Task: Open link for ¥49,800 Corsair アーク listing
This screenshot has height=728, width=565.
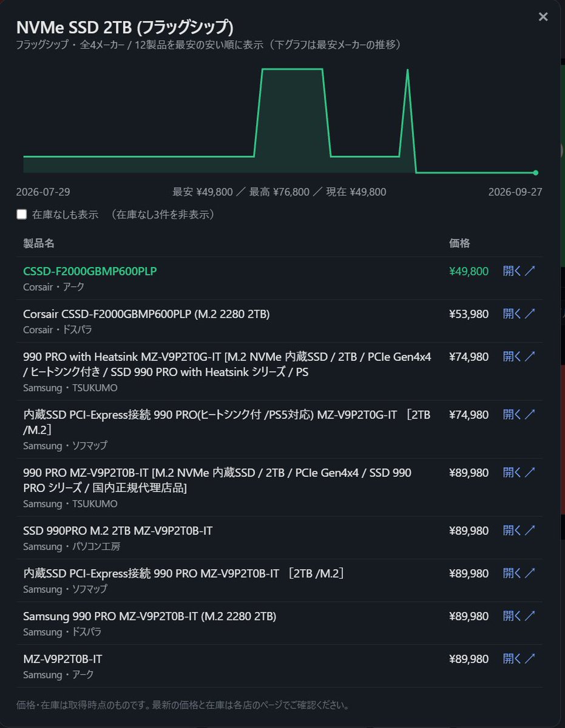Action: point(519,271)
